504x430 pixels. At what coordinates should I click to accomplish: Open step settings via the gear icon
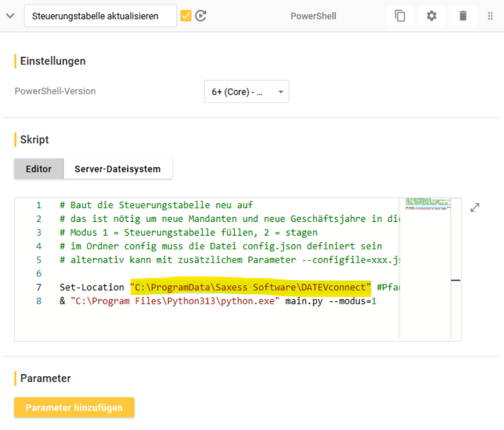[x=432, y=16]
